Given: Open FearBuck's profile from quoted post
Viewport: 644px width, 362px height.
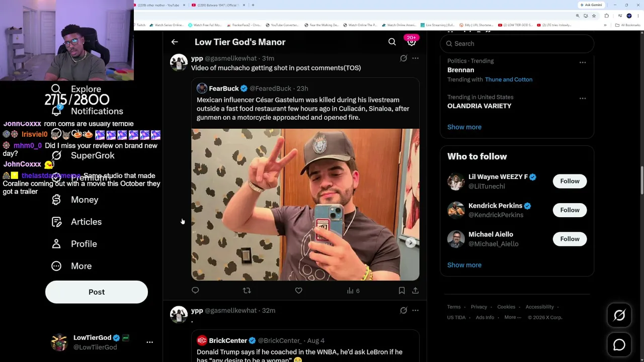Looking at the screenshot, I should [224, 88].
